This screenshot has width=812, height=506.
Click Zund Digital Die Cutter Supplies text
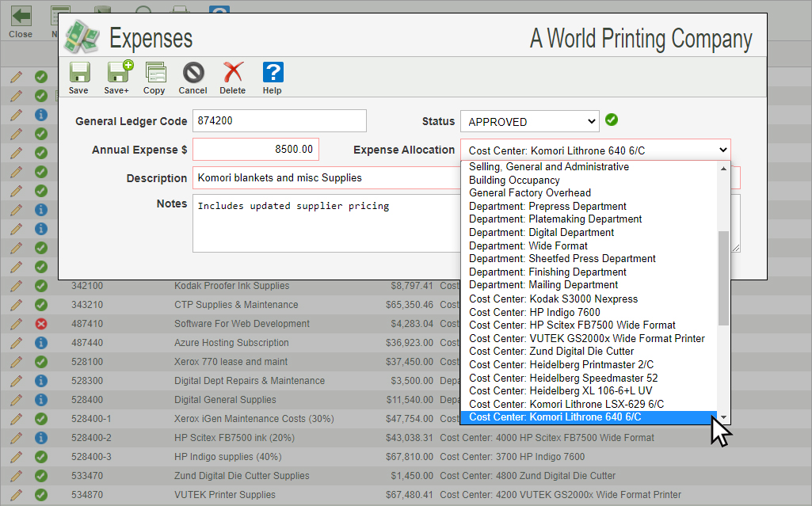[242, 475]
